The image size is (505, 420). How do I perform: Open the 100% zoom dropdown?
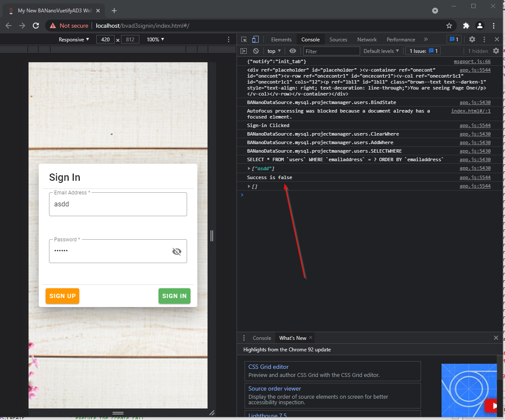[x=156, y=39]
